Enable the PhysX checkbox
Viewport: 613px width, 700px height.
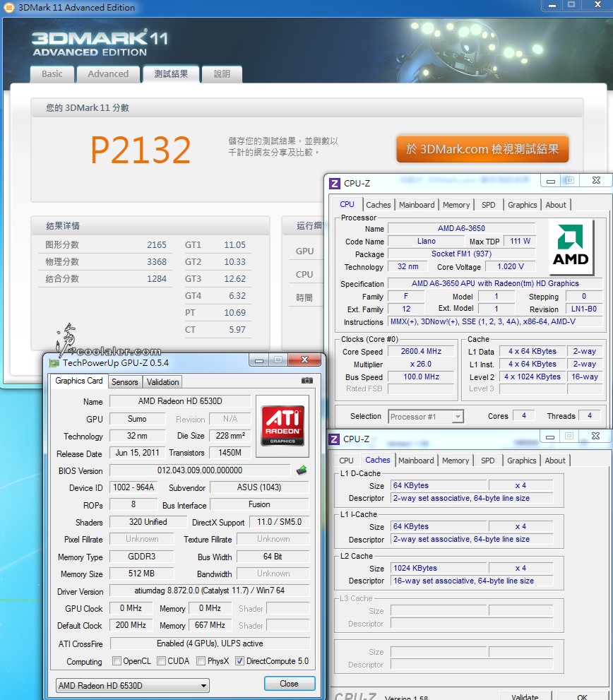[201, 660]
